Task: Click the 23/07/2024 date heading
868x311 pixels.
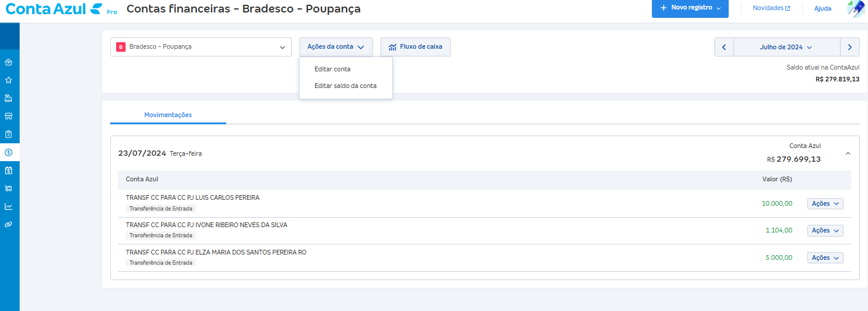Action: [x=142, y=153]
